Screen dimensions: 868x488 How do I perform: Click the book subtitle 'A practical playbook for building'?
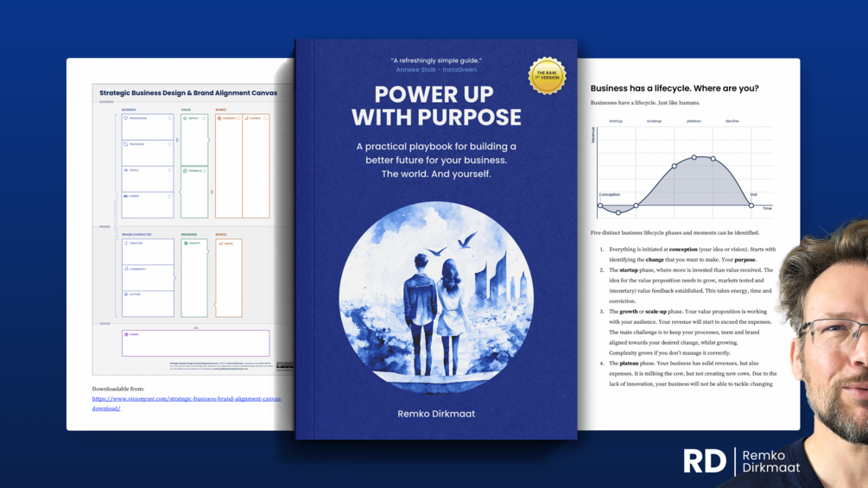436,147
